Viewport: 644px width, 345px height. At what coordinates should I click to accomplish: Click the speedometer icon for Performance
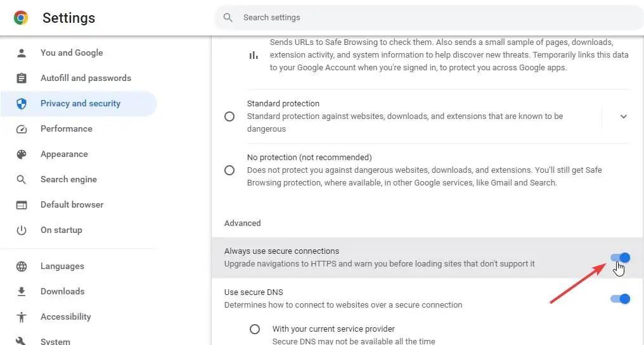click(22, 129)
